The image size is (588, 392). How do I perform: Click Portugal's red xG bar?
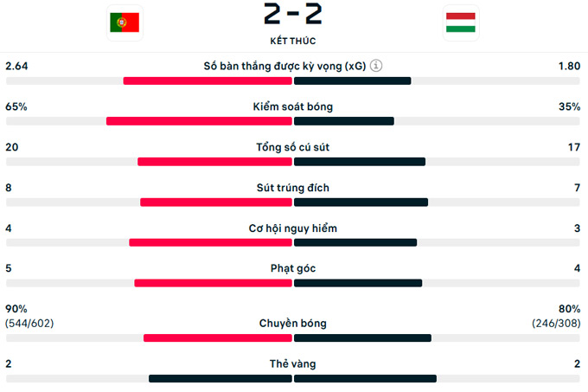pyautogui.click(x=208, y=80)
